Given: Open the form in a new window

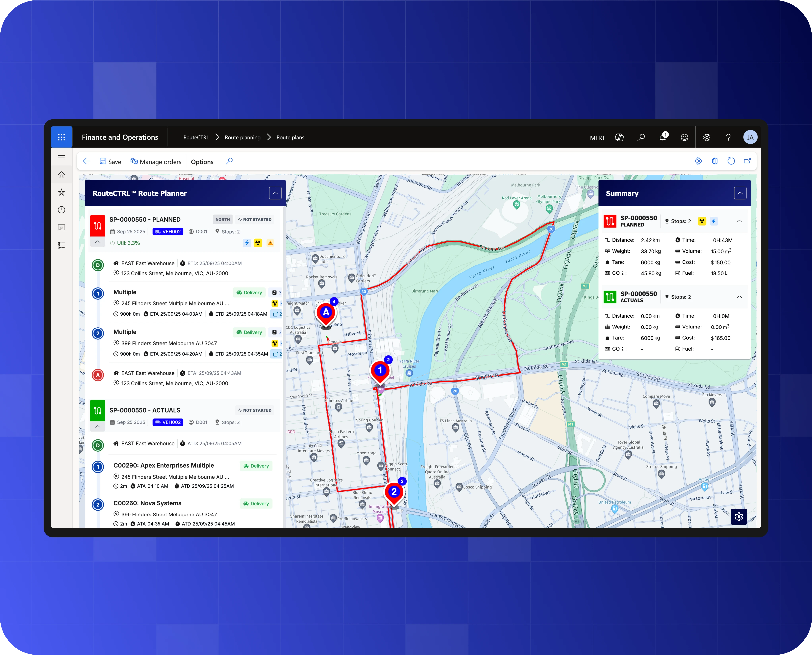Looking at the screenshot, I should [x=747, y=161].
